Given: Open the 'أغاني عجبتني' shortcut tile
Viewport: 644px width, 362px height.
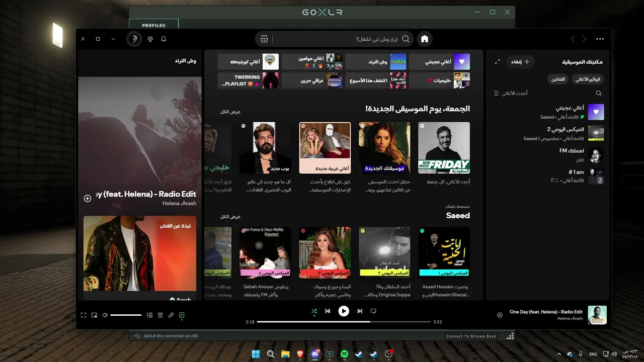Looking at the screenshot, I should point(440,62).
